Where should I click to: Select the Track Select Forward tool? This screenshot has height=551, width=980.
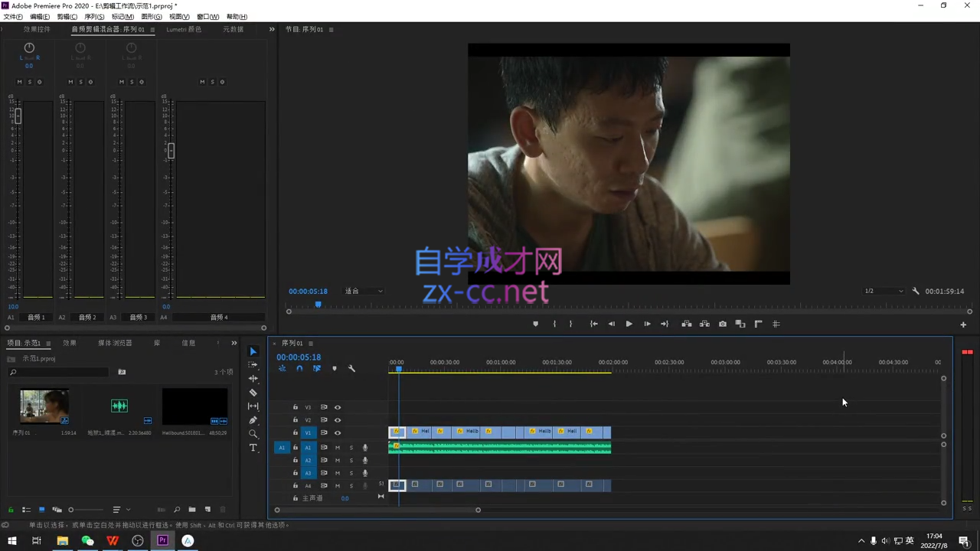[x=253, y=365]
